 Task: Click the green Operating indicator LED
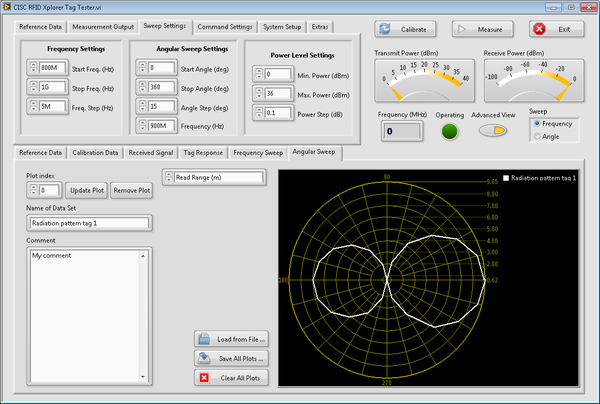(x=449, y=132)
